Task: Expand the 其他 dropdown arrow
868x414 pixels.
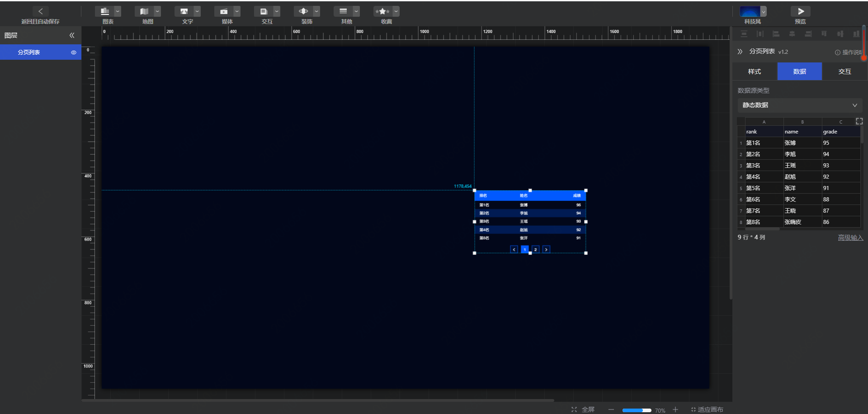Action: [x=356, y=12]
